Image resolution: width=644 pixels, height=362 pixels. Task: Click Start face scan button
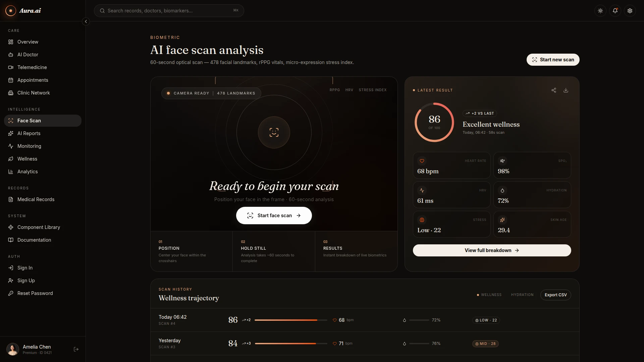[274, 216]
